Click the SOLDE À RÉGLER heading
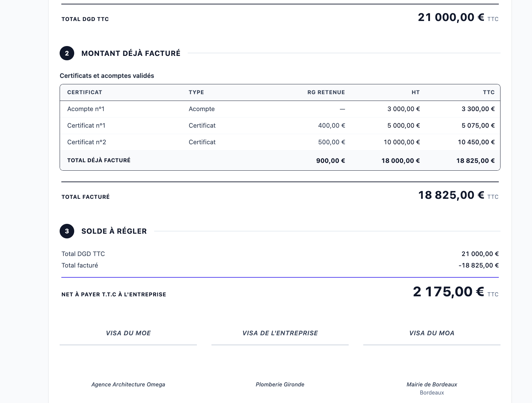The width and height of the screenshot is (532, 403). (x=114, y=231)
